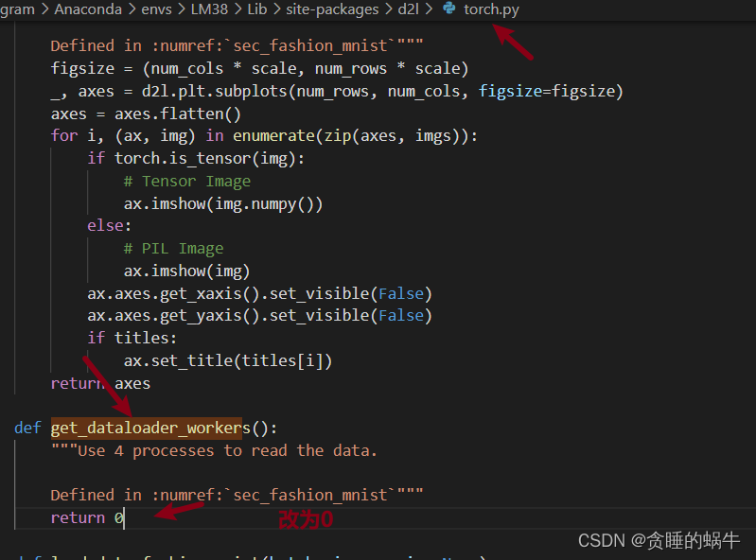Click 'get_xaxis().set_visible(False)' line
The width and height of the screenshot is (756, 560).
coord(259,293)
